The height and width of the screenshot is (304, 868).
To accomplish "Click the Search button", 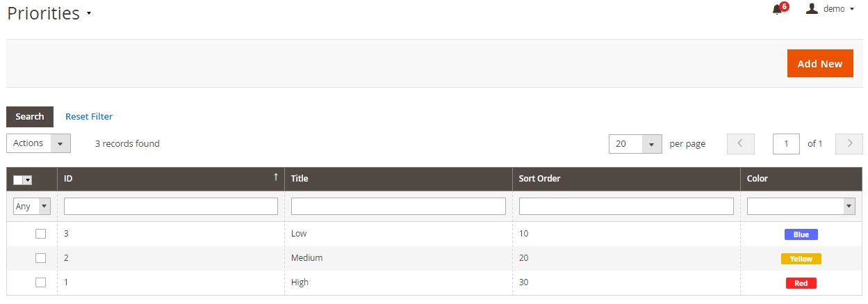I will [x=30, y=117].
